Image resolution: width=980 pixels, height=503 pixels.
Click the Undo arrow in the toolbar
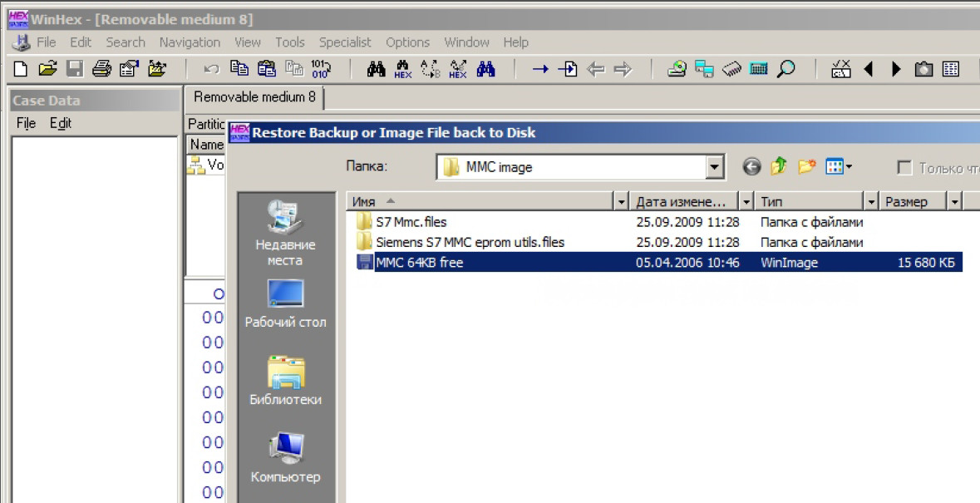click(x=212, y=69)
